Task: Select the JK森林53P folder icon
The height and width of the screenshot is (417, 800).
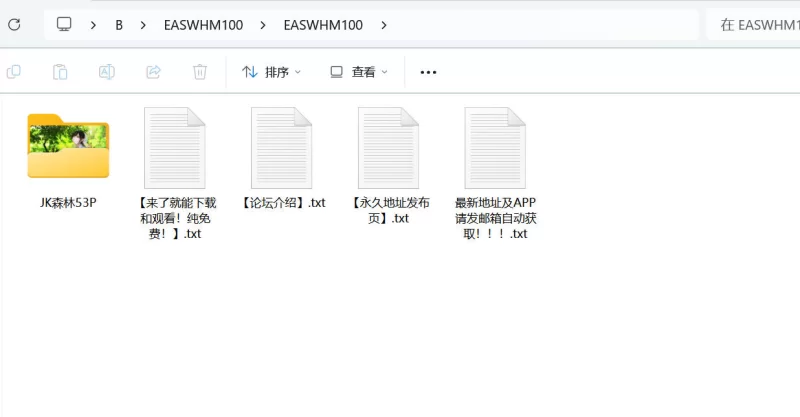Action: coord(68,146)
